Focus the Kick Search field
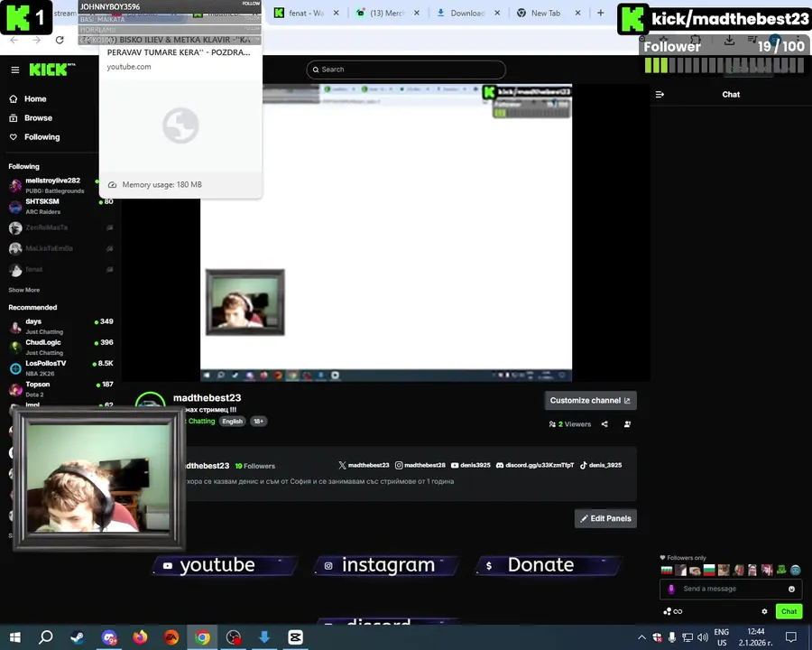Screen dimensions: 812x650 coord(406,70)
